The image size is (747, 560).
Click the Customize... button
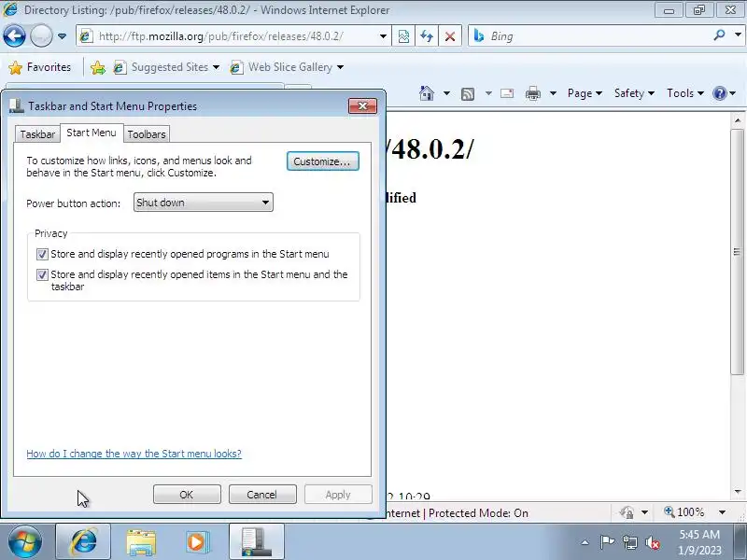(322, 161)
